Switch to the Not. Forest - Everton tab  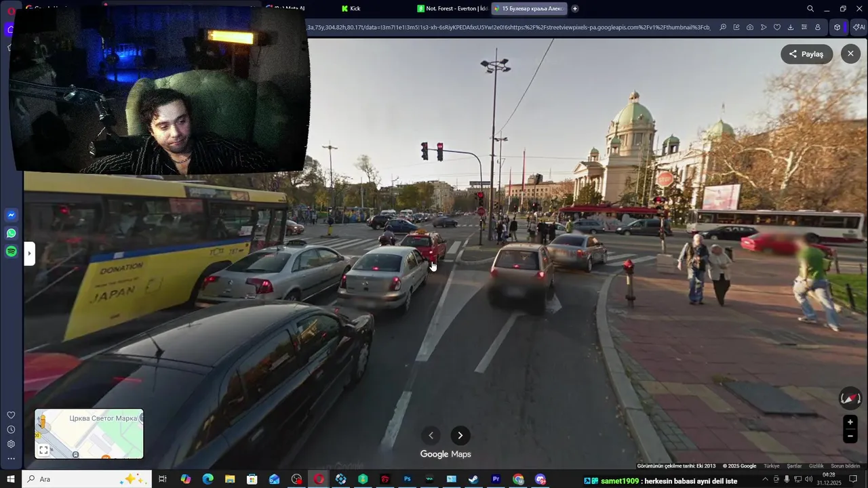(452, 9)
